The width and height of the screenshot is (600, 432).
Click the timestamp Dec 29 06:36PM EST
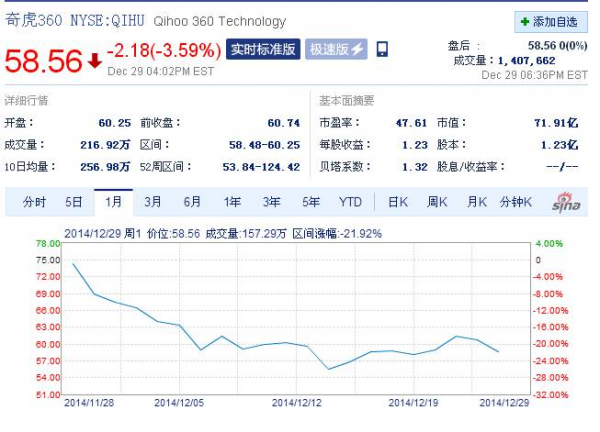tap(535, 75)
